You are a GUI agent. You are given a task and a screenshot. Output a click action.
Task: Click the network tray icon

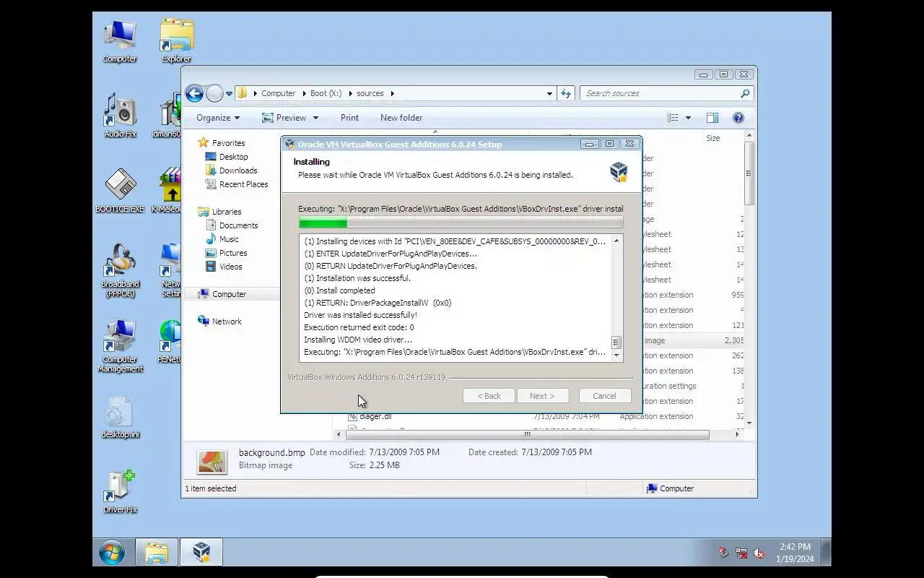click(x=741, y=553)
